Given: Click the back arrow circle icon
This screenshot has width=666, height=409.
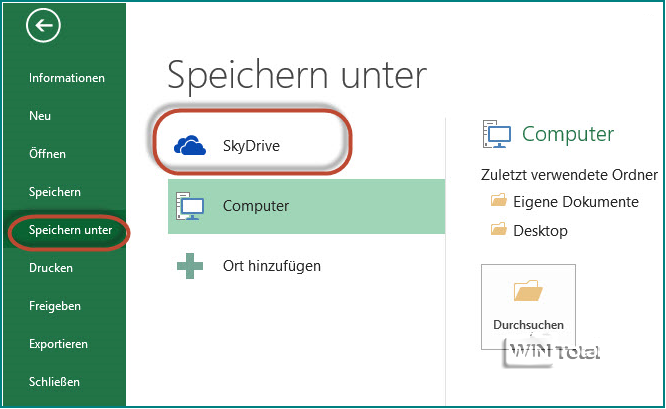Looking at the screenshot, I should pos(44,26).
